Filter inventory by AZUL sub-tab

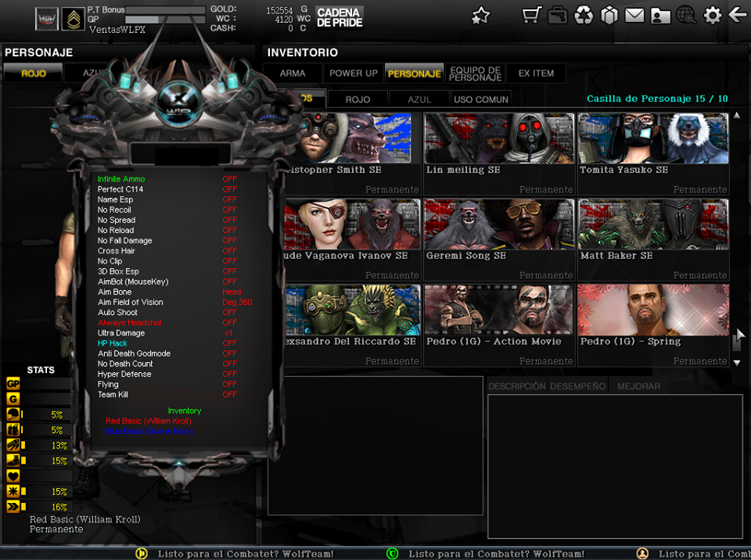[x=419, y=99]
